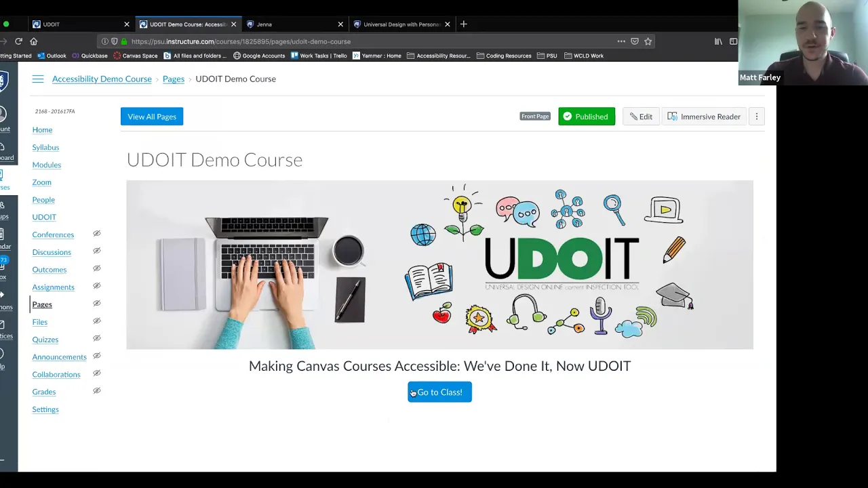Show site information icon in the URL bar
This screenshot has width=868, height=488.
pyautogui.click(x=105, y=41)
